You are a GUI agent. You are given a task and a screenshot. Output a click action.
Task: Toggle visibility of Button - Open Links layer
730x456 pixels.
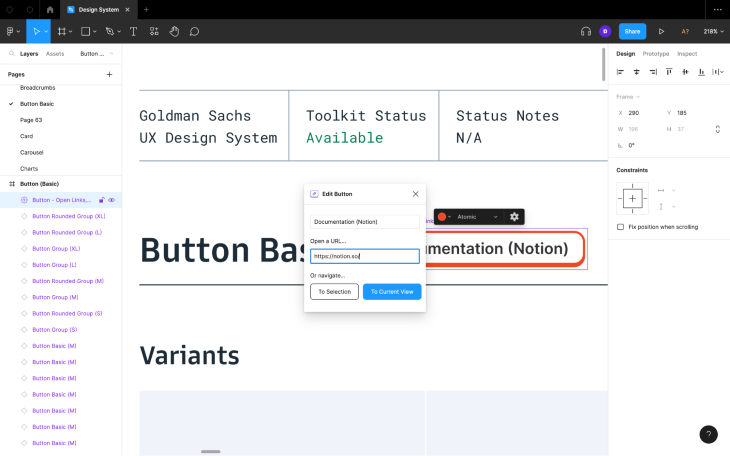112,200
